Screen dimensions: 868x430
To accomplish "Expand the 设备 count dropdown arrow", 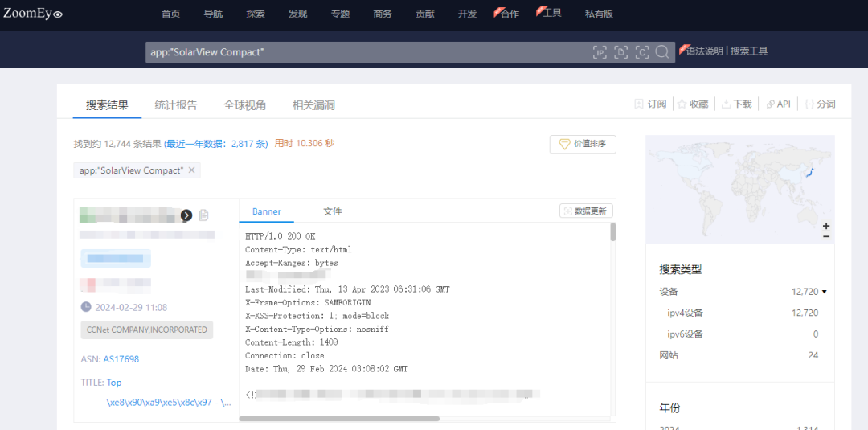I will point(825,292).
